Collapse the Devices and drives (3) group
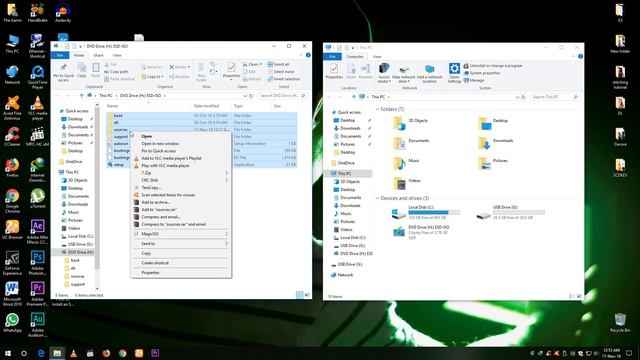 click(x=378, y=198)
